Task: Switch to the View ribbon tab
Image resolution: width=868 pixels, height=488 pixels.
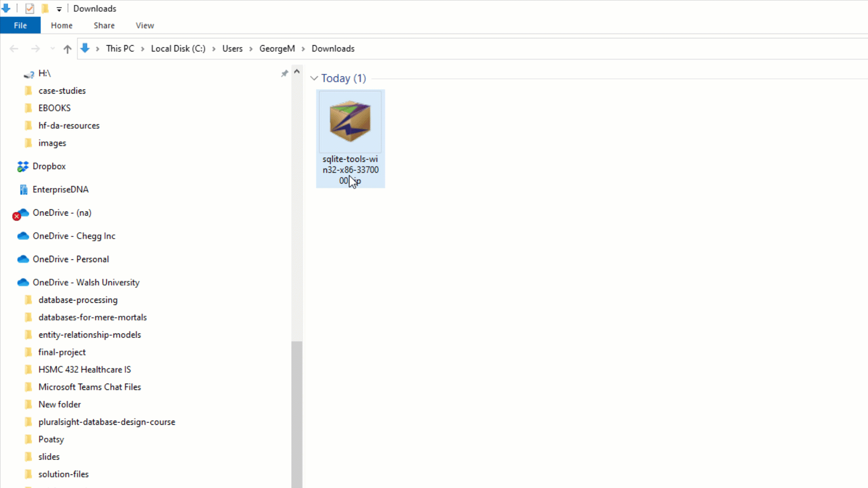Action: tap(145, 25)
